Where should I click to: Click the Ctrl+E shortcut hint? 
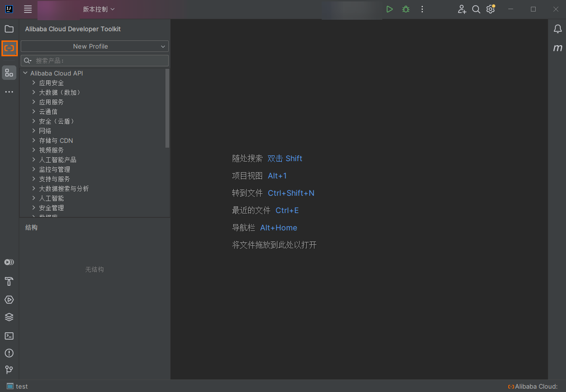click(x=287, y=211)
